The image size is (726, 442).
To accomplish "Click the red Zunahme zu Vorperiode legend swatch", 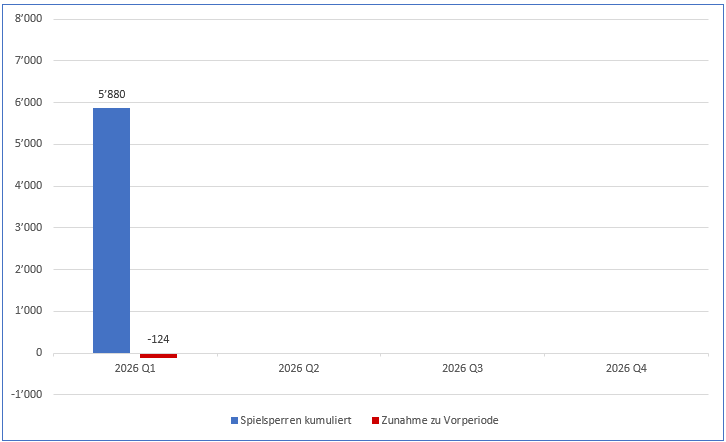I will pos(376,420).
